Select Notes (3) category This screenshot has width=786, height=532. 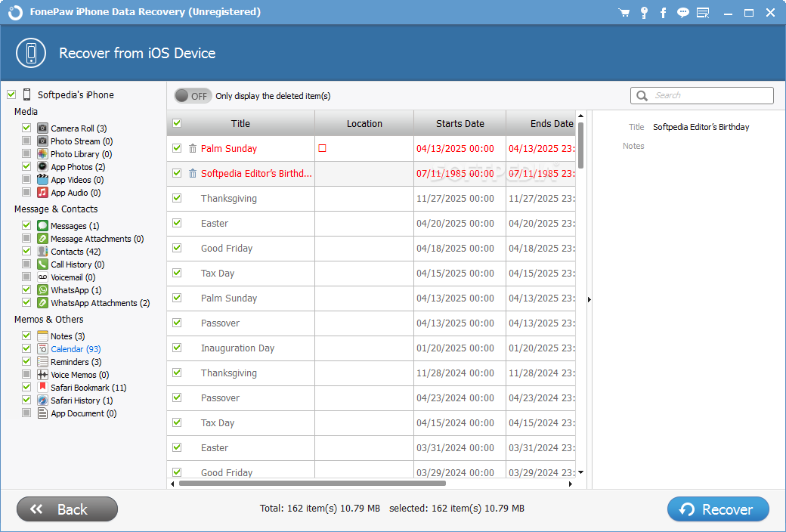tap(68, 336)
